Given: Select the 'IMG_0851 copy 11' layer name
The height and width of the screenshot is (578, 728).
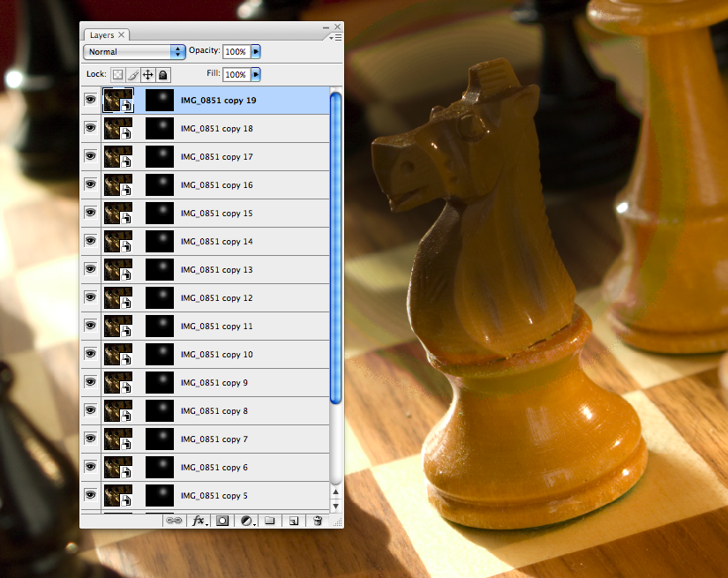Looking at the screenshot, I should pos(217,327).
